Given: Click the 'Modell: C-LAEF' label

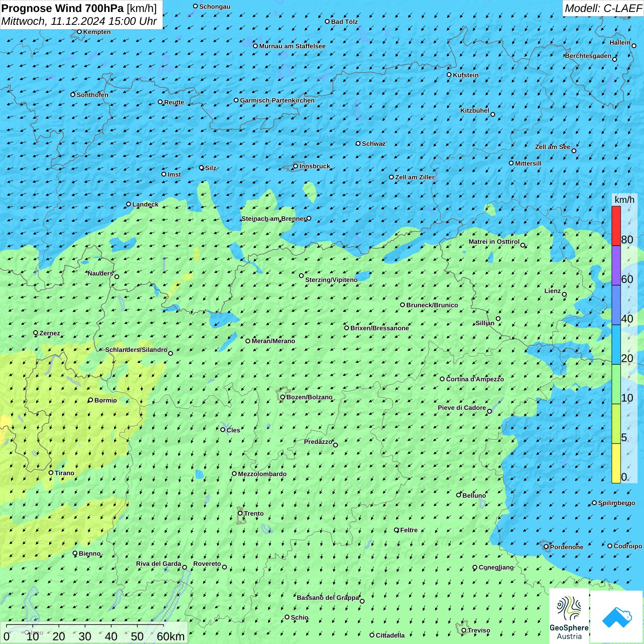Looking at the screenshot, I should (603, 8).
